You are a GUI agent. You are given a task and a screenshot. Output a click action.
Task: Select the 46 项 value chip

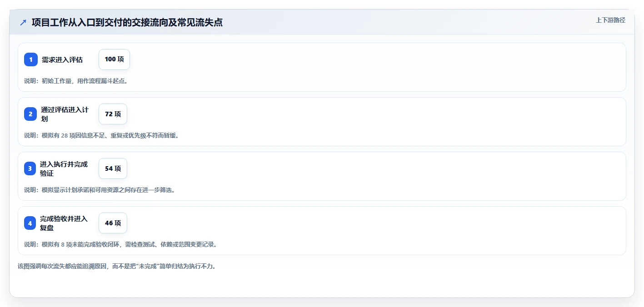click(x=113, y=223)
